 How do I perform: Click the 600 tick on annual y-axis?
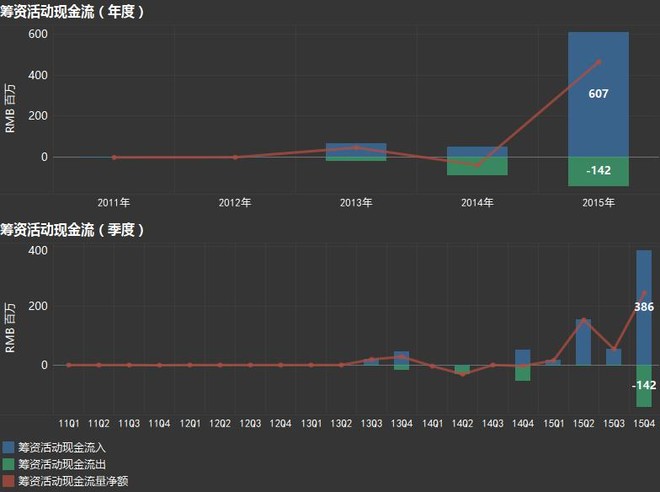pos(38,34)
